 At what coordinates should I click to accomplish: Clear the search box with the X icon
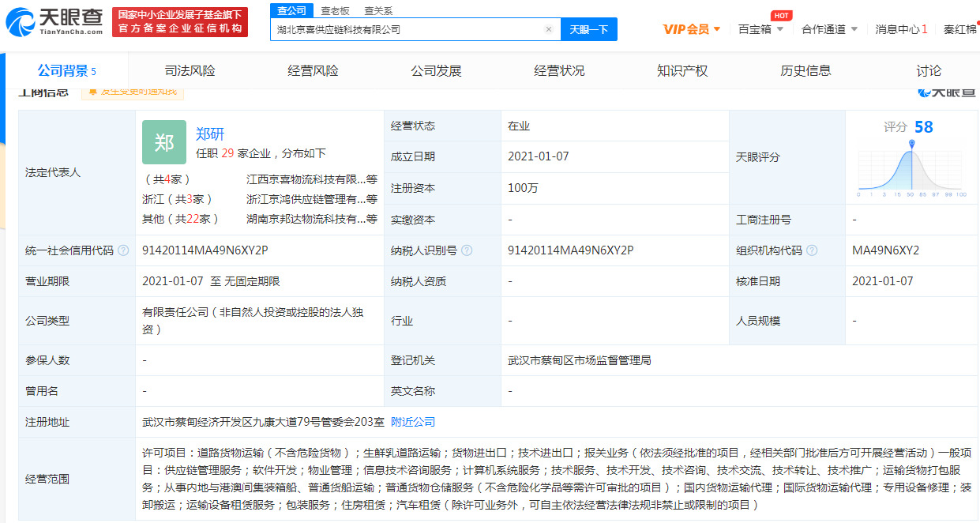pos(549,29)
